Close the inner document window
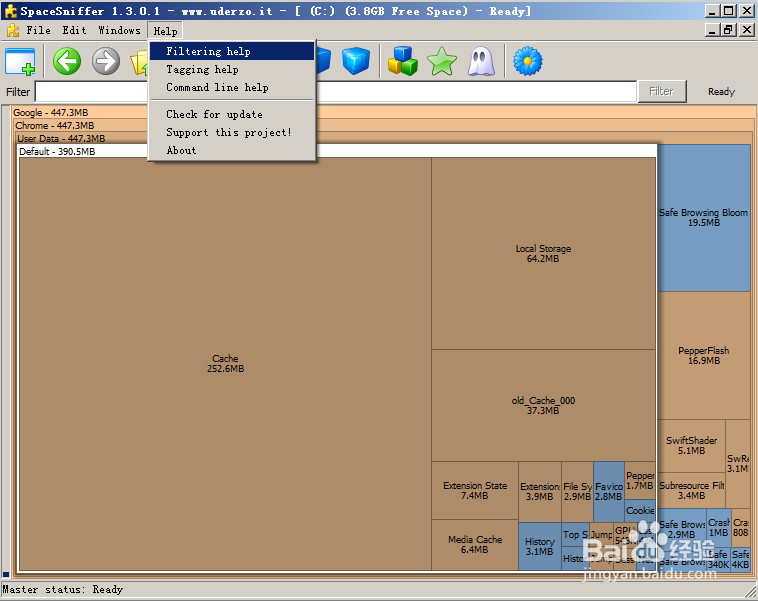 coord(747,30)
